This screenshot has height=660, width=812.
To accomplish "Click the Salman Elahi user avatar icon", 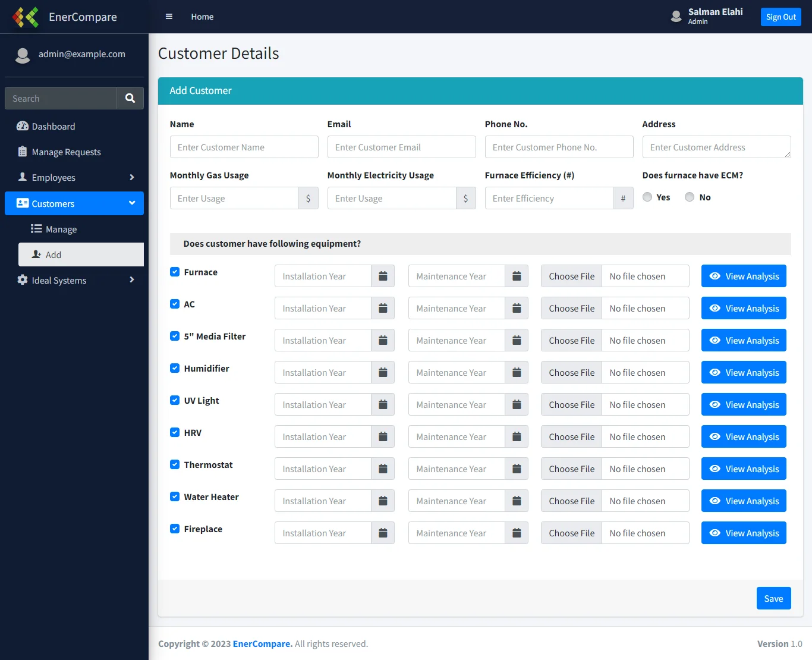I will click(676, 17).
